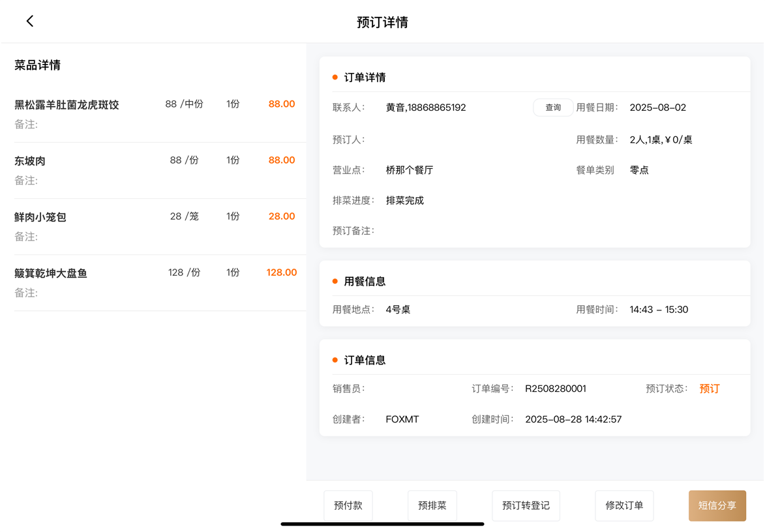Open the 预付款 prepayment option
Viewport: 765px width, 532px height.
point(348,505)
